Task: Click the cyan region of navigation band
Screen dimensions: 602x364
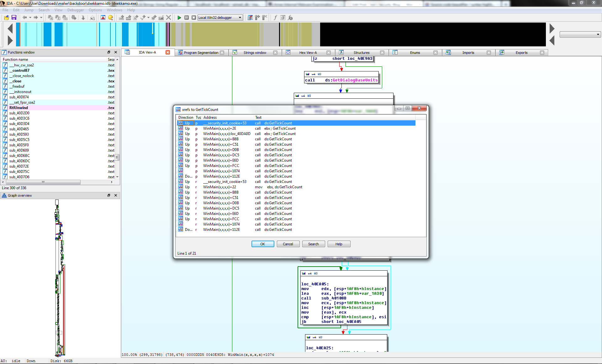Action: (82, 34)
